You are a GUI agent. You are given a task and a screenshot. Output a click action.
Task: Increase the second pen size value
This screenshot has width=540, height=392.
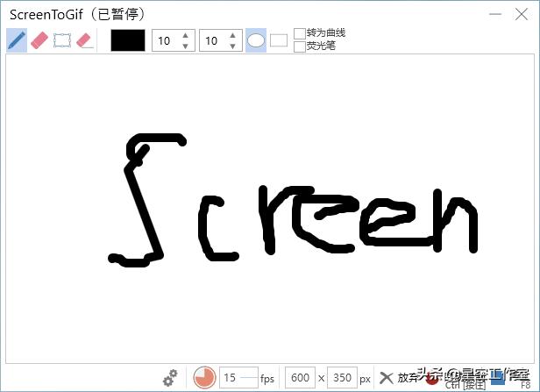point(232,35)
